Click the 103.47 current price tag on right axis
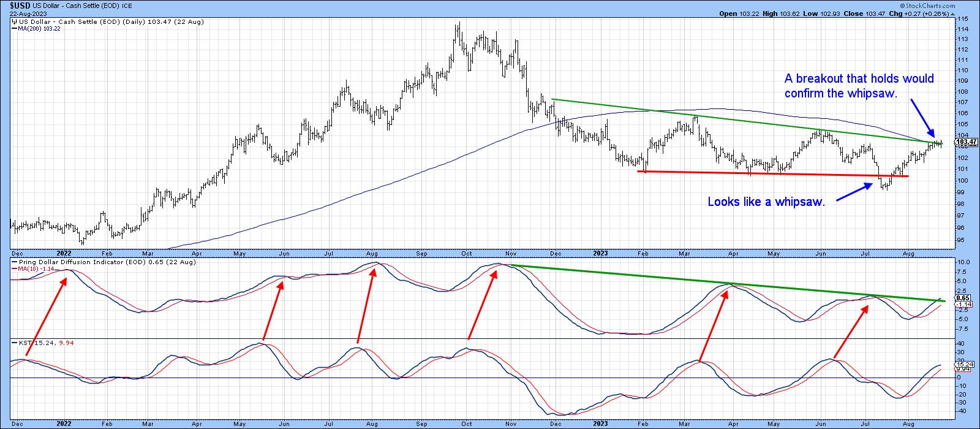 965,142
